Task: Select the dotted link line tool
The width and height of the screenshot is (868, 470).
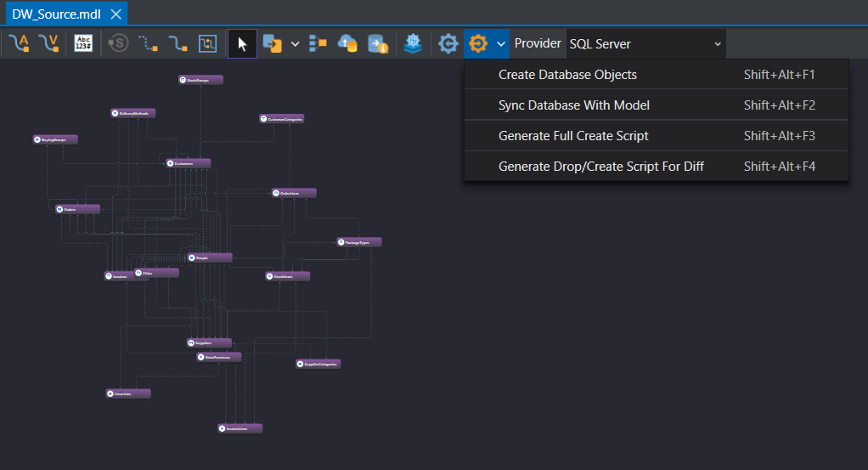Action: click(x=148, y=43)
